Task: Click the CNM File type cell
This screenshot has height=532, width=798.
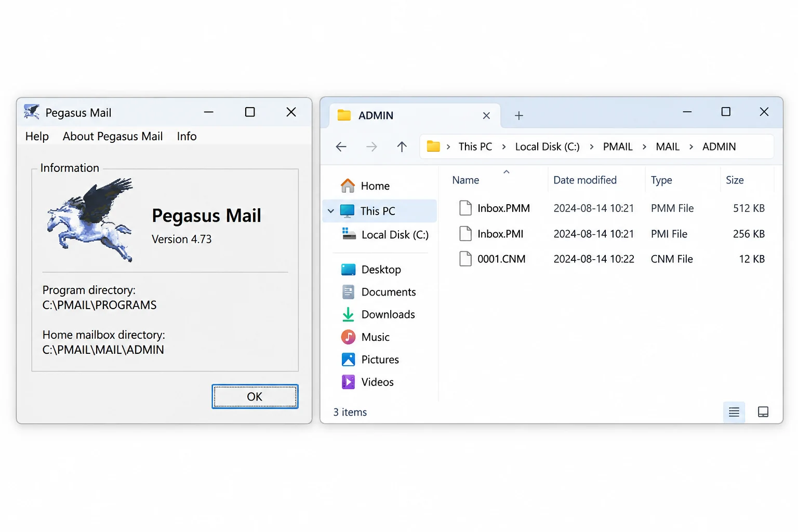Action: click(x=672, y=259)
